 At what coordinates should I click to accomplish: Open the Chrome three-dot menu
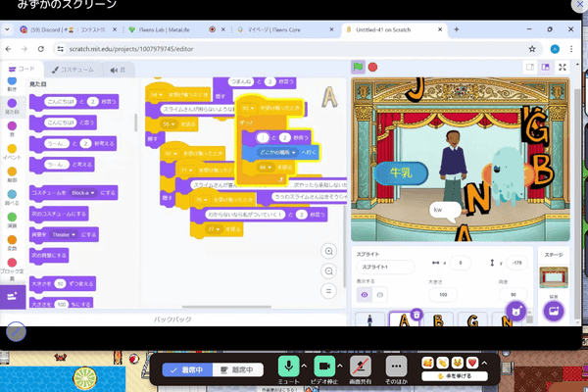click(571, 49)
